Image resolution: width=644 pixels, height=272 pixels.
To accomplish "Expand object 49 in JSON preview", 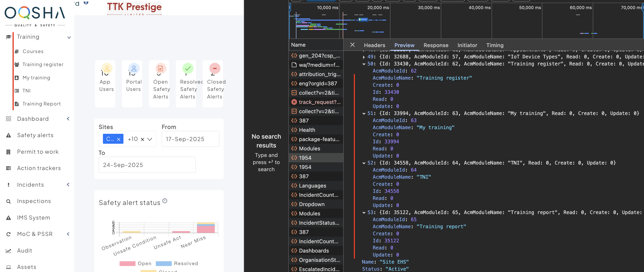I will coord(364,57).
